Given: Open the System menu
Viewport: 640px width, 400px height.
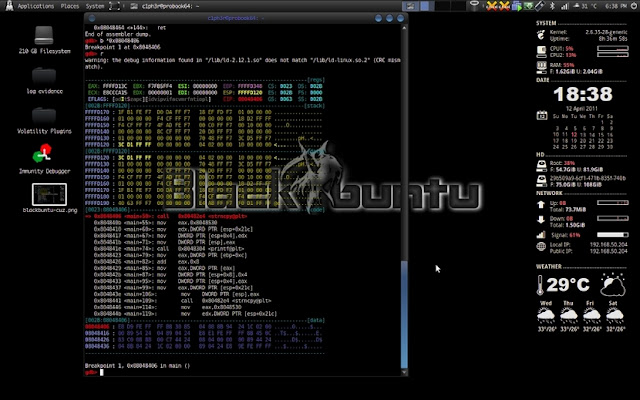Looking at the screenshot, I should pos(95,6).
